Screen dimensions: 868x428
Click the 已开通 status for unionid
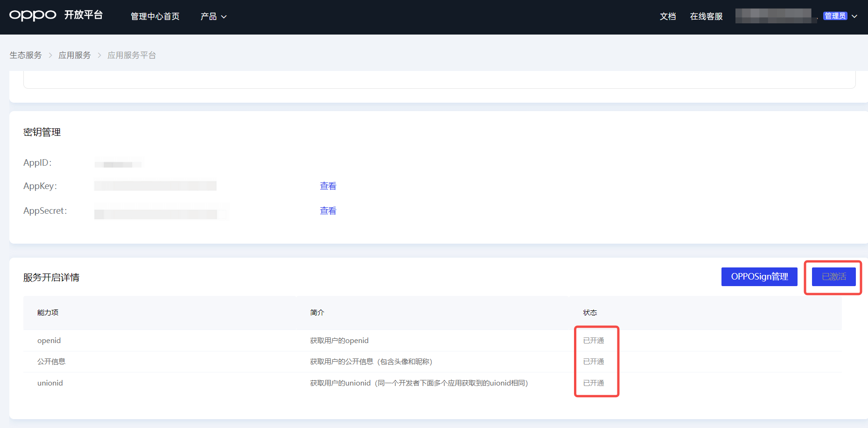coord(594,383)
